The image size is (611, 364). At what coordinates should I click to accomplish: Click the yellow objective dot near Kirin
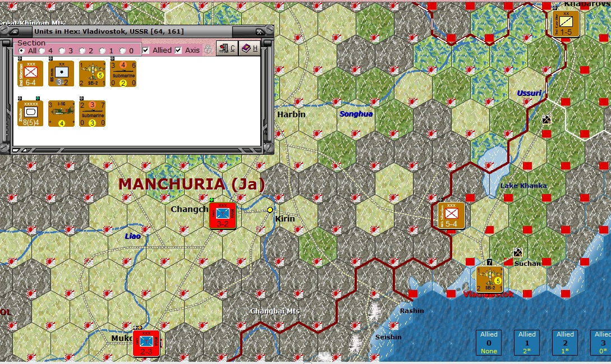coord(270,210)
